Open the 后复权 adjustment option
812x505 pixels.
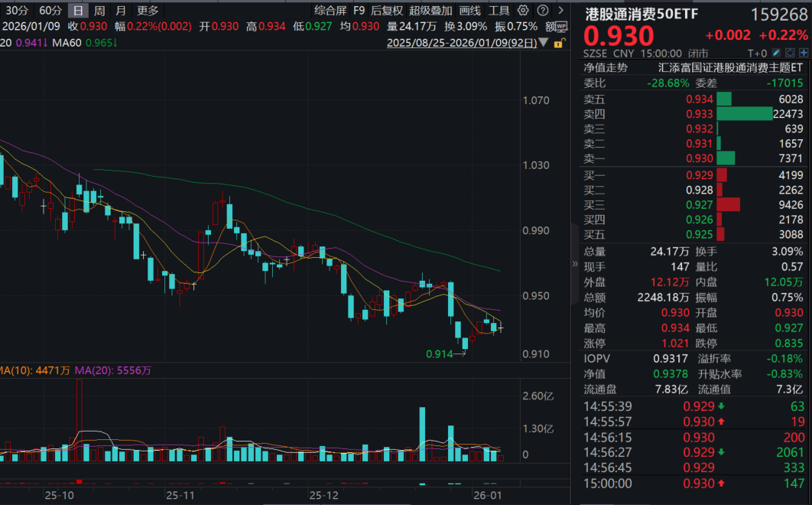tap(387, 11)
